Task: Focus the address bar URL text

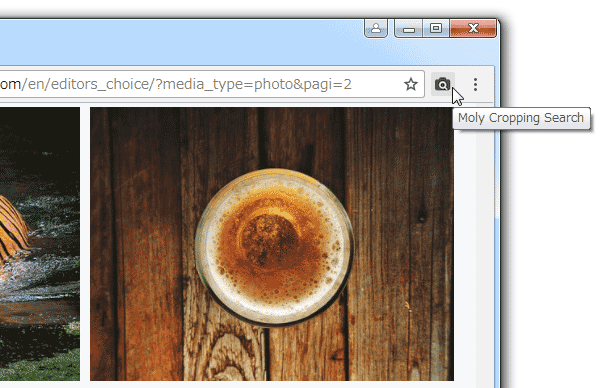Action: point(176,84)
